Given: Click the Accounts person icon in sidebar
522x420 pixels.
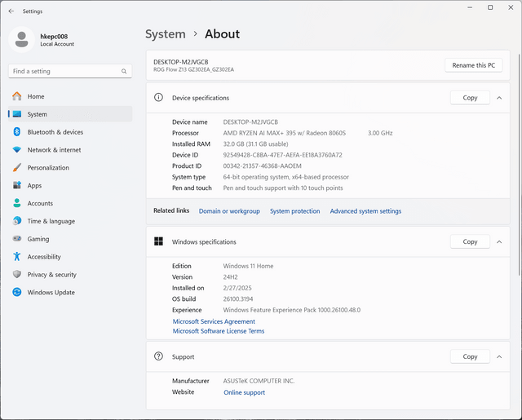Looking at the screenshot, I should coord(17,203).
